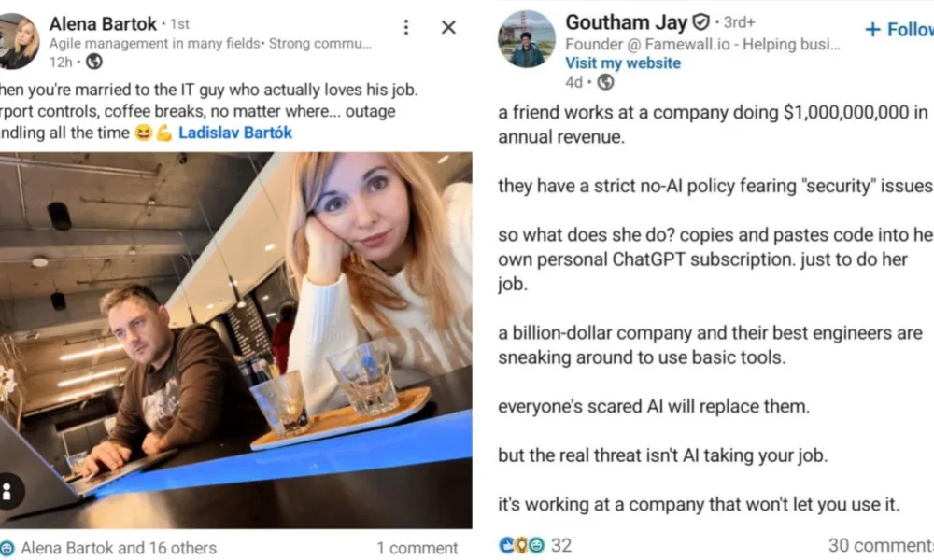The width and height of the screenshot is (934, 560).
Task: Open Goutham Jay's profile picture
Action: pyautogui.click(x=527, y=39)
